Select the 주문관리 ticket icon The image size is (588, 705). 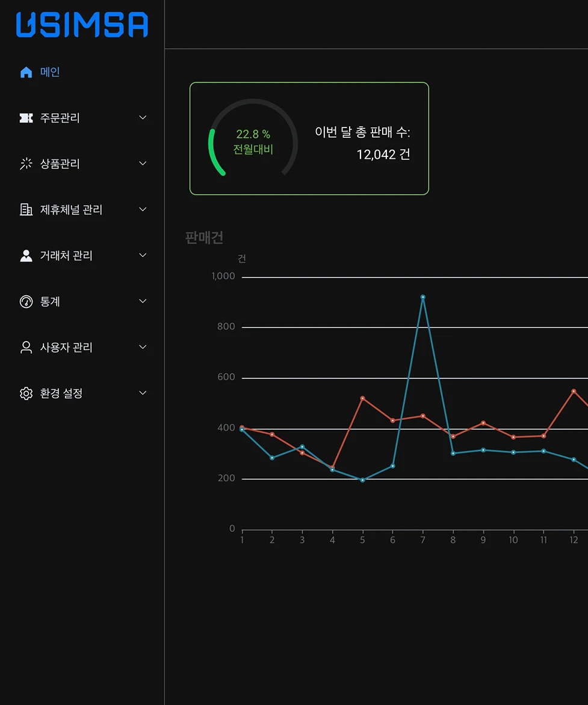pyautogui.click(x=25, y=117)
